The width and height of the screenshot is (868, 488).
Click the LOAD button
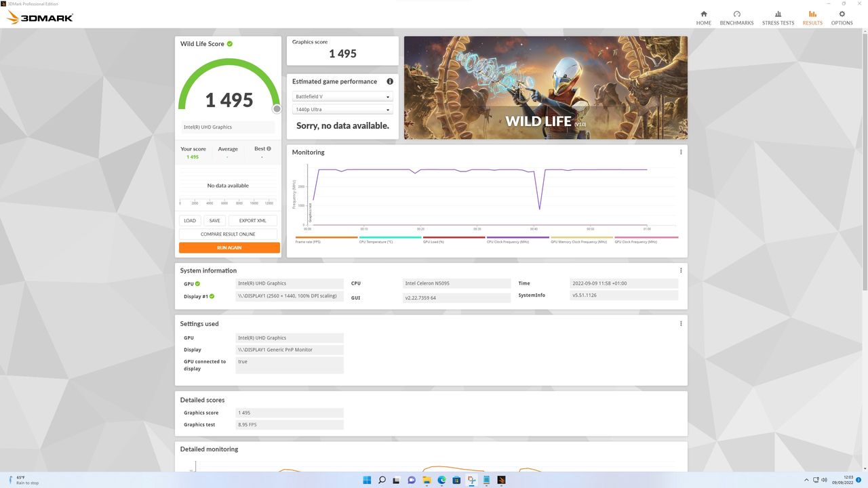190,220
